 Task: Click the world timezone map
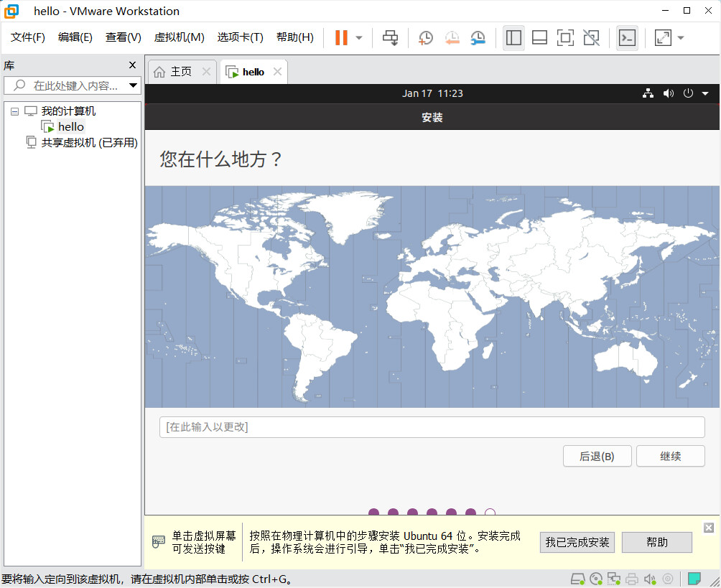click(x=432, y=297)
